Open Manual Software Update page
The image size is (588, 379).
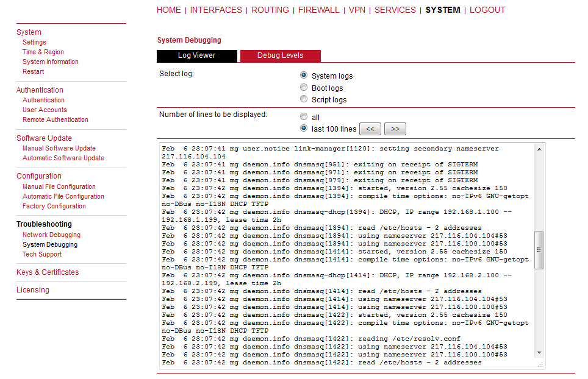coord(59,148)
